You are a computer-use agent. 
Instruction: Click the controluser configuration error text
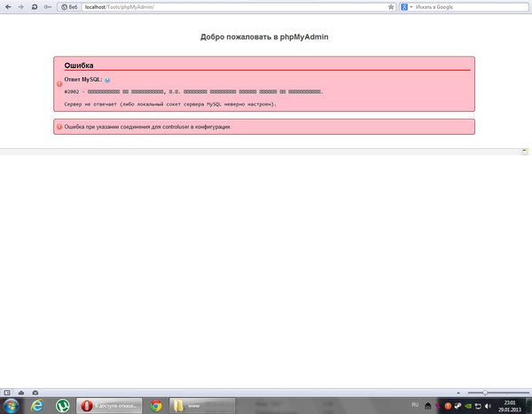147,127
